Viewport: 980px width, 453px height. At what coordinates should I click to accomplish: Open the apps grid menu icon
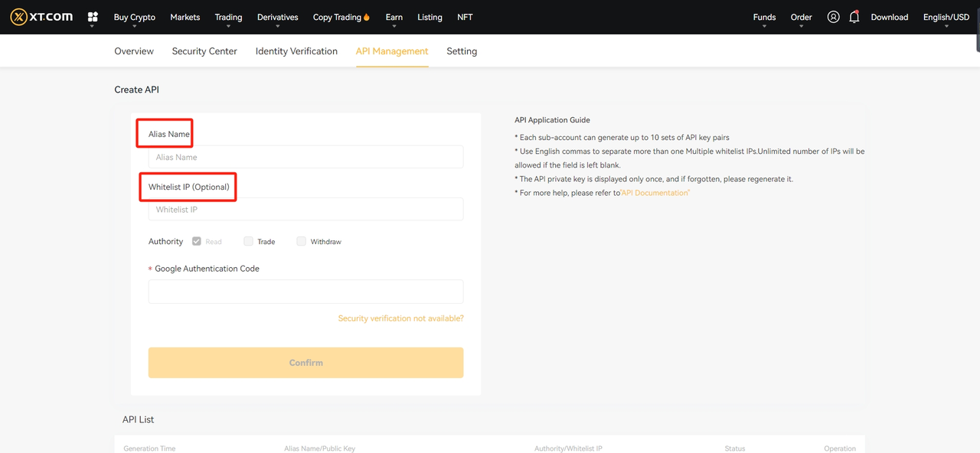[93, 17]
